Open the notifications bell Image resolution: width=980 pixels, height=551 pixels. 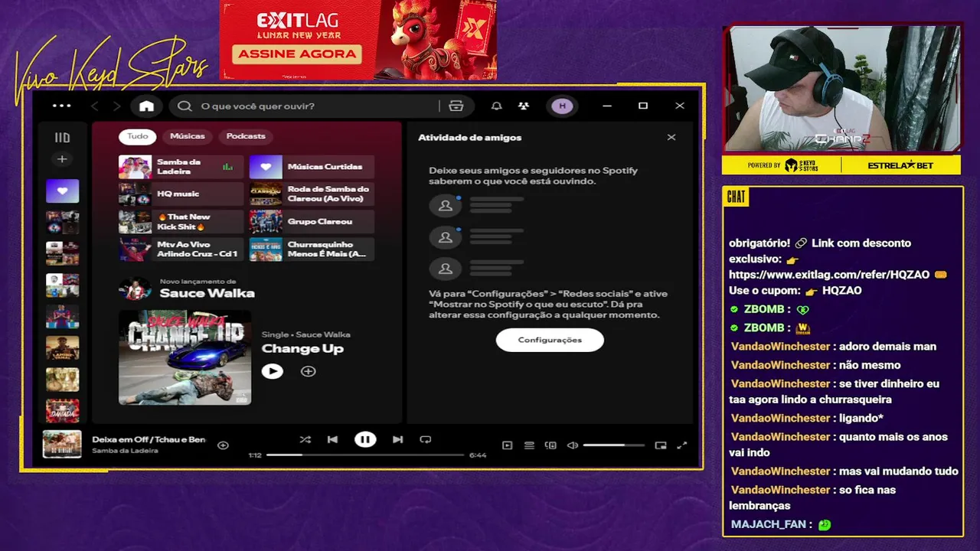point(497,106)
